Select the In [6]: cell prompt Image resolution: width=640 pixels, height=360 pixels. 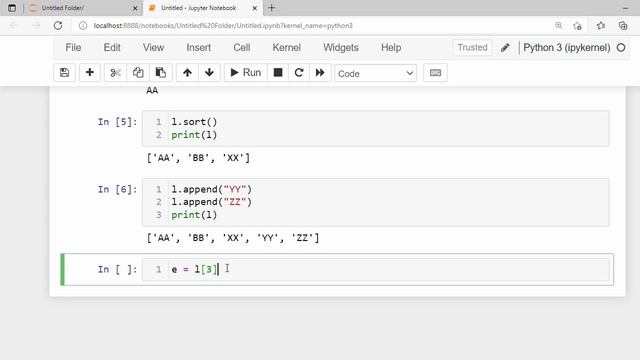[117, 189]
